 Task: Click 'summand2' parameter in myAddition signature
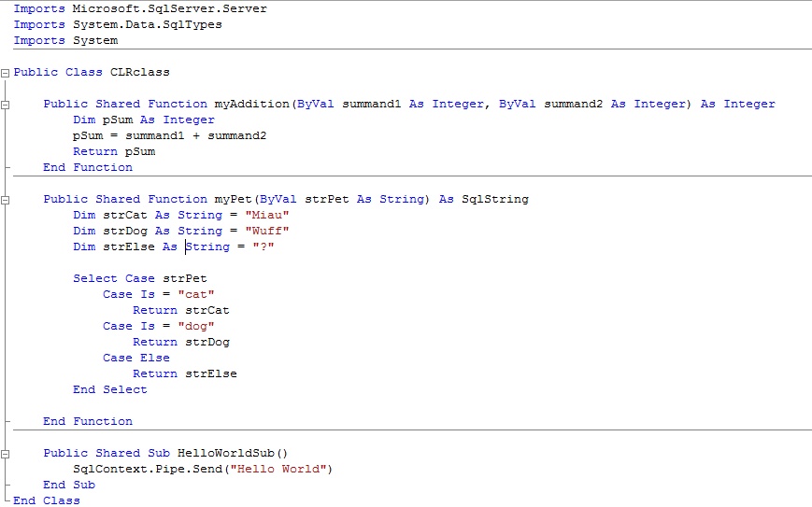[574, 104]
